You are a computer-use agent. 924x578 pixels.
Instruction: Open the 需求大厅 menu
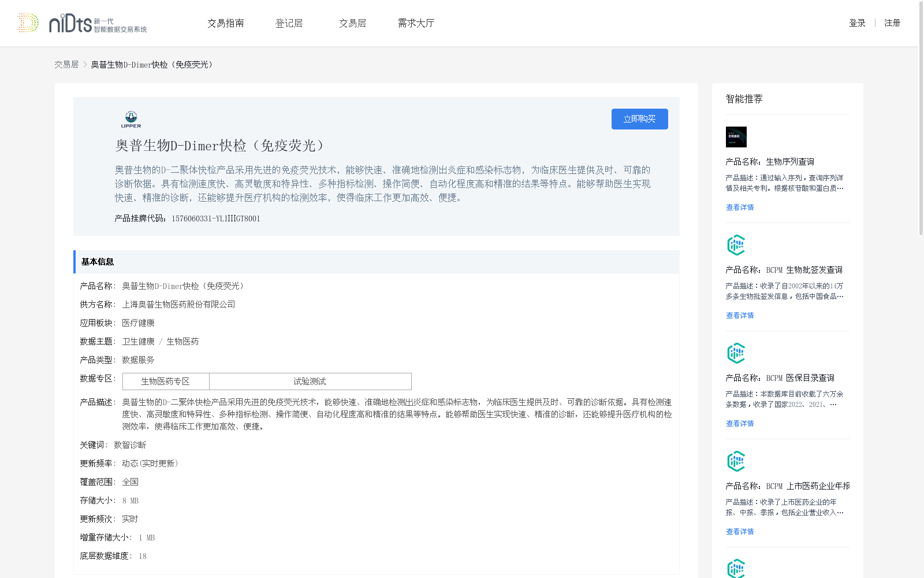tap(416, 23)
